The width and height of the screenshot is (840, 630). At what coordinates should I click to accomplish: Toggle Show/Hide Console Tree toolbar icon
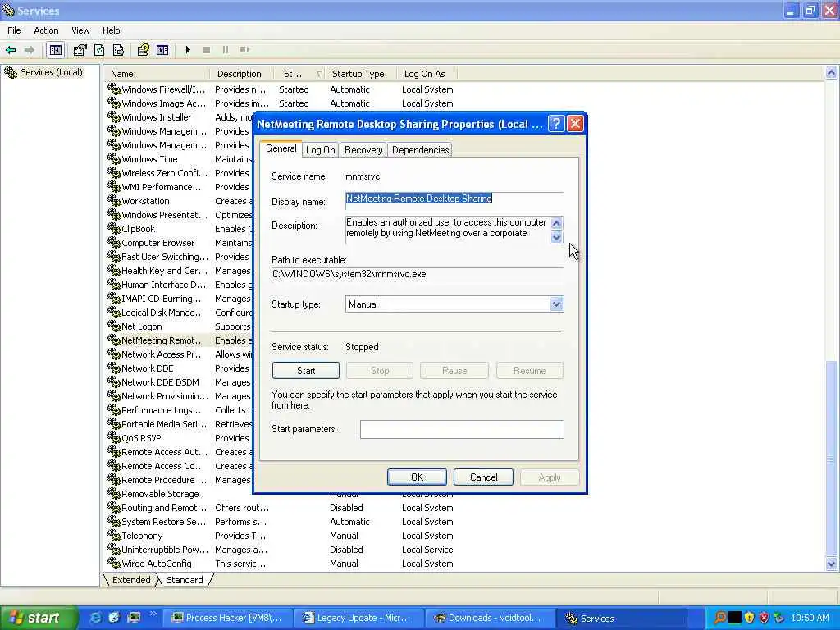point(56,50)
